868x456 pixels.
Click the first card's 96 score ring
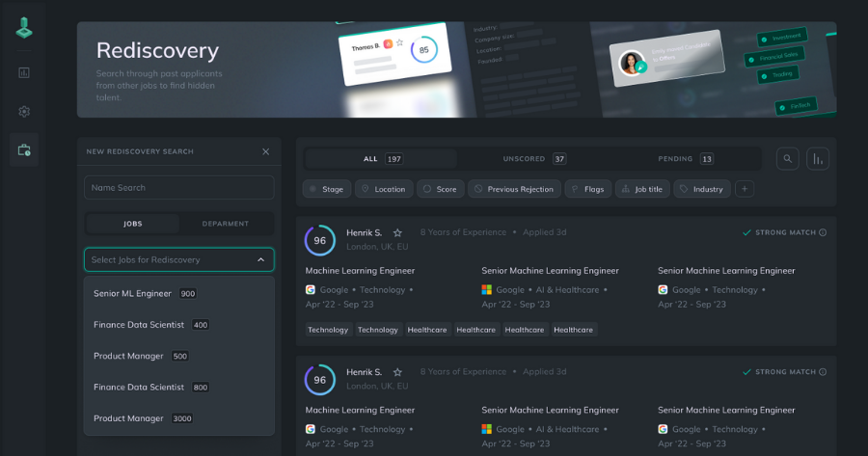click(320, 241)
